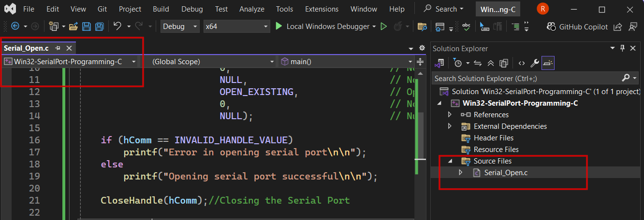Click the Local Windows Debugger start button
Viewport: 644px width, 220px height.
(322, 27)
